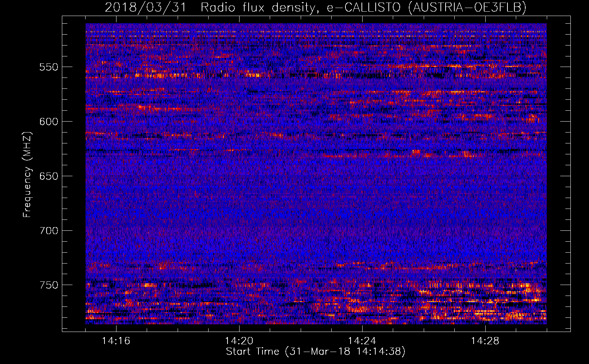
Task: Click the 'Frequency (MHZ)' y-axis label
Action: coord(27,175)
